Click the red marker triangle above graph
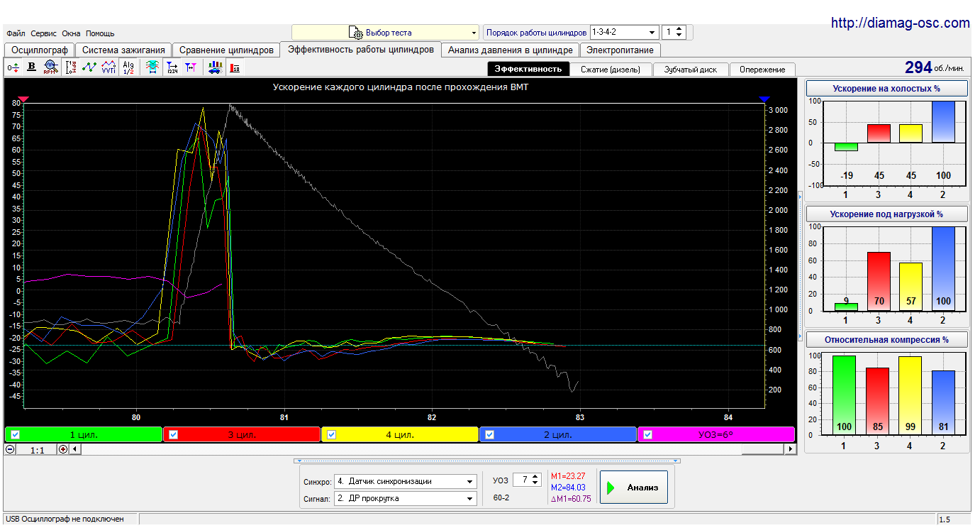 pos(23,99)
